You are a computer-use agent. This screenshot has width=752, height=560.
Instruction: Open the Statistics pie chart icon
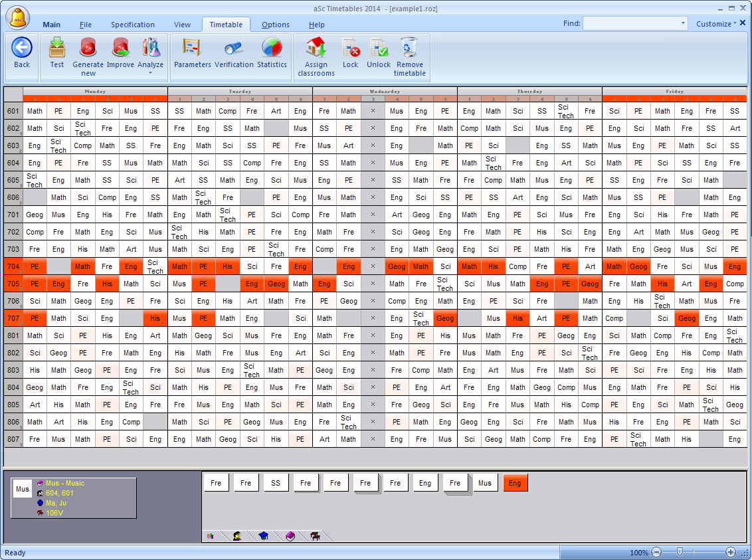point(272,48)
